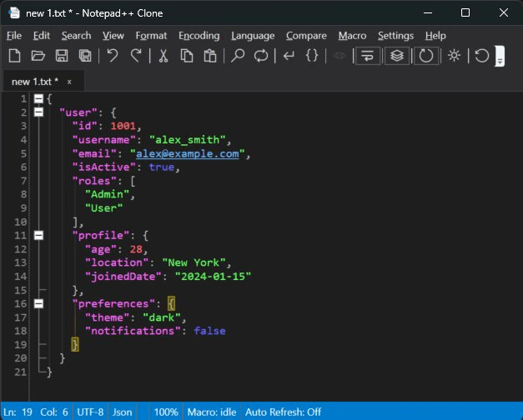Open the Format menu
Screen dimensions: 523x420
(151, 36)
